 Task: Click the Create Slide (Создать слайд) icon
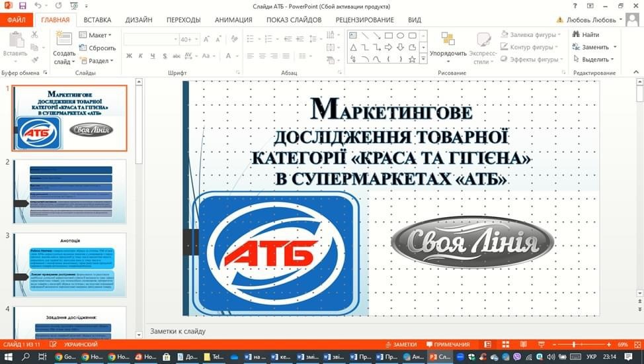click(64, 40)
